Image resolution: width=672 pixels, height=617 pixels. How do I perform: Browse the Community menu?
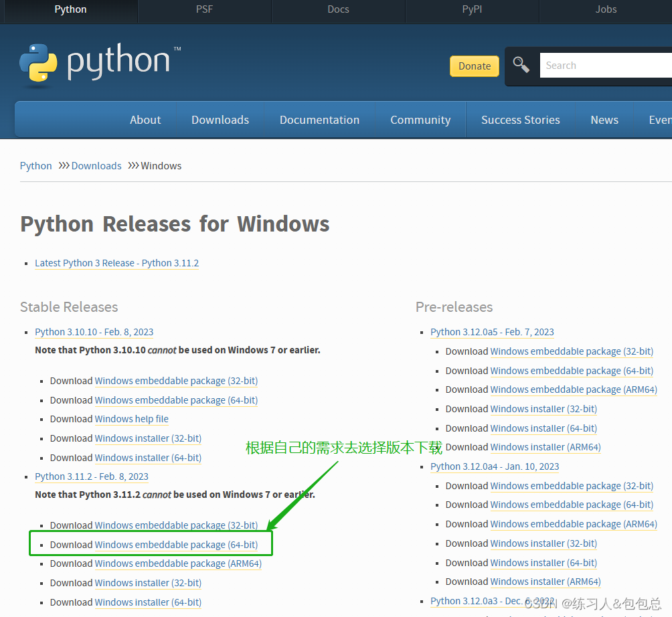pyautogui.click(x=420, y=119)
